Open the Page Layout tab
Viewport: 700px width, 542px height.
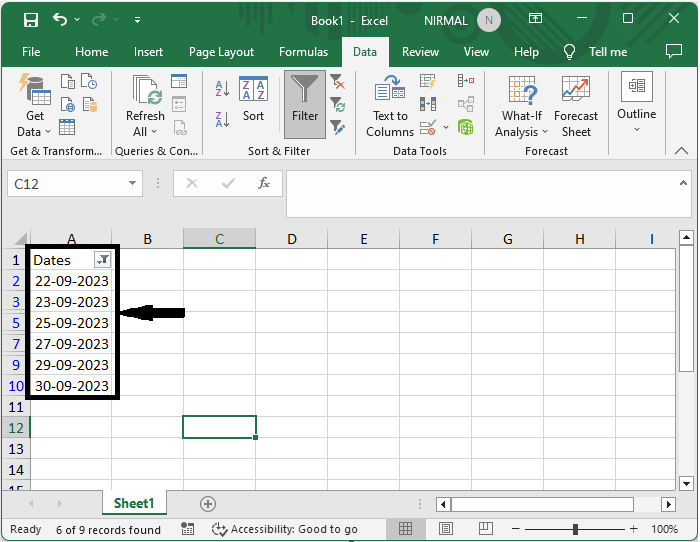221,52
